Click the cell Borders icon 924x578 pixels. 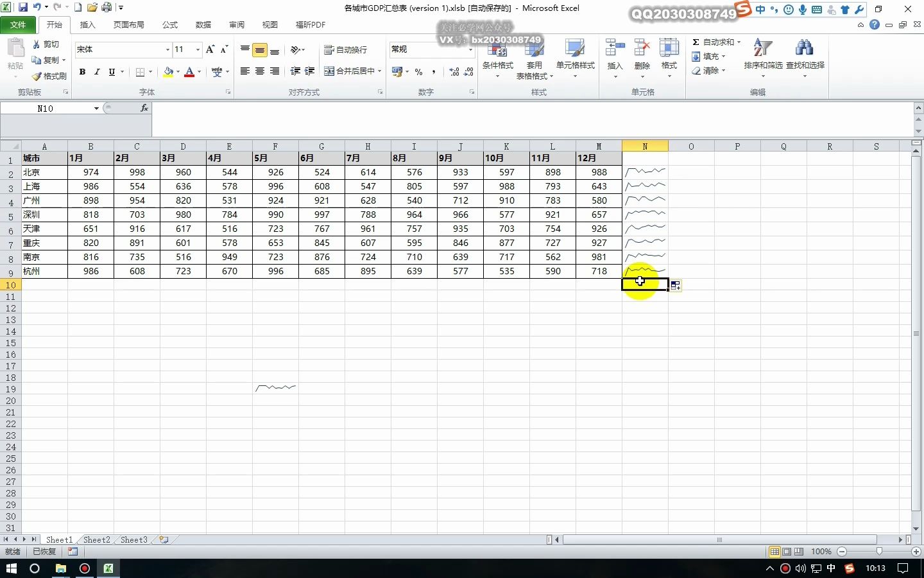click(140, 72)
